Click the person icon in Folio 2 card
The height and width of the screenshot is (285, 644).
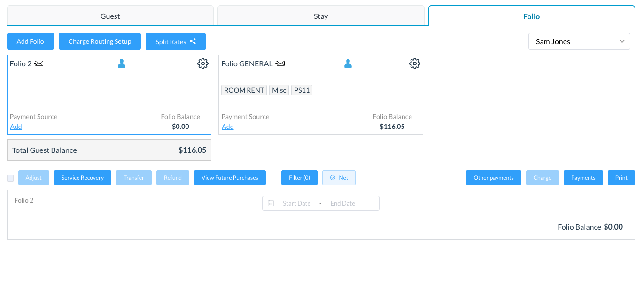(x=122, y=63)
